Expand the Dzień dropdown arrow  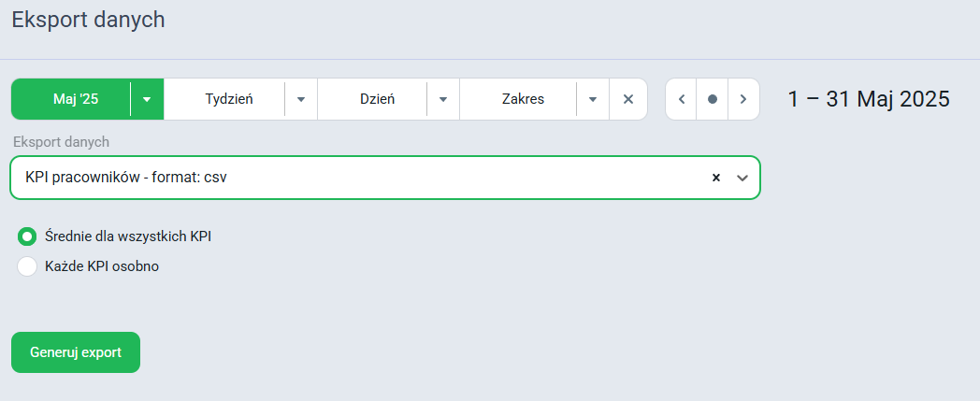443,99
